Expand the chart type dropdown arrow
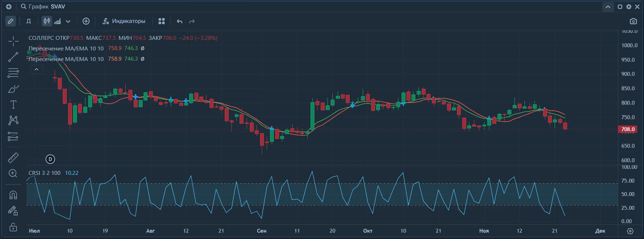The image size is (644, 239). point(68,22)
